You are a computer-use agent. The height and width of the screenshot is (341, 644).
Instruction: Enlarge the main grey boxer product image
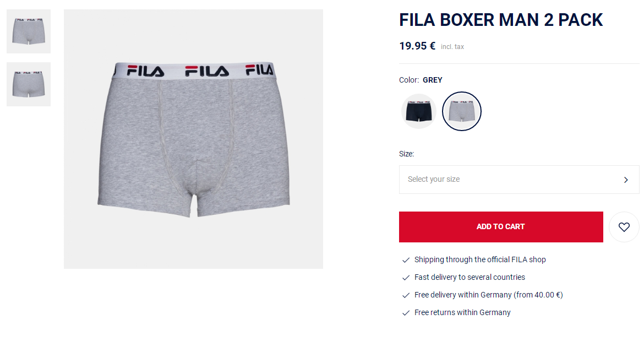(x=193, y=139)
